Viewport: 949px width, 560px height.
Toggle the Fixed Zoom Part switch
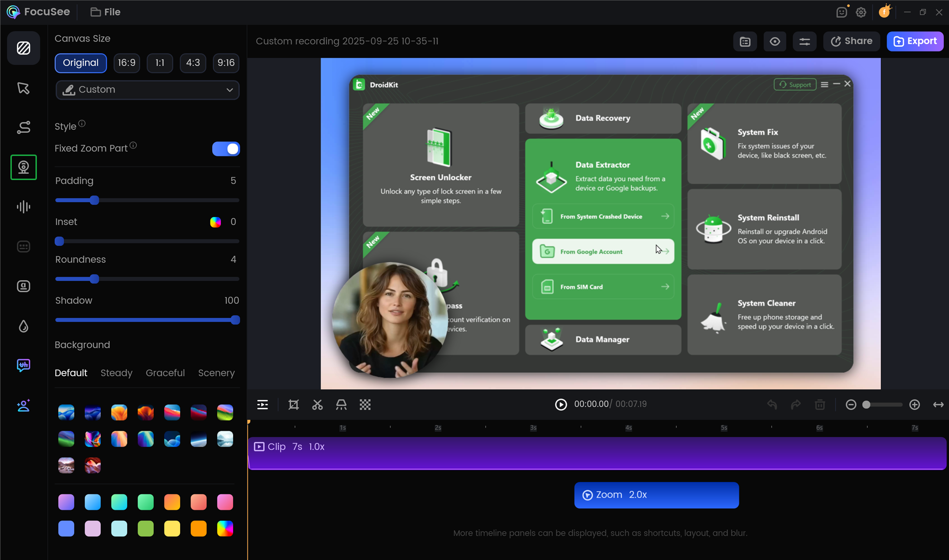coord(226,149)
